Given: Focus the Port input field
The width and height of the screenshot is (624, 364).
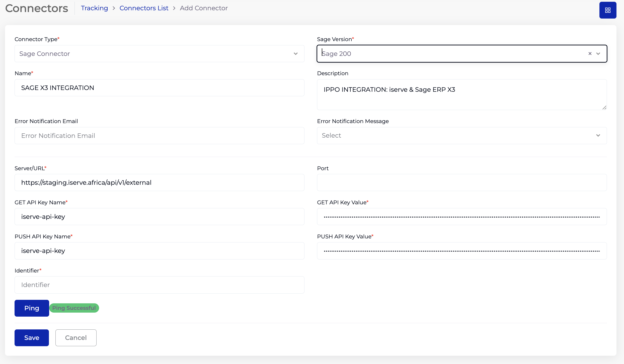Looking at the screenshot, I should click(462, 183).
